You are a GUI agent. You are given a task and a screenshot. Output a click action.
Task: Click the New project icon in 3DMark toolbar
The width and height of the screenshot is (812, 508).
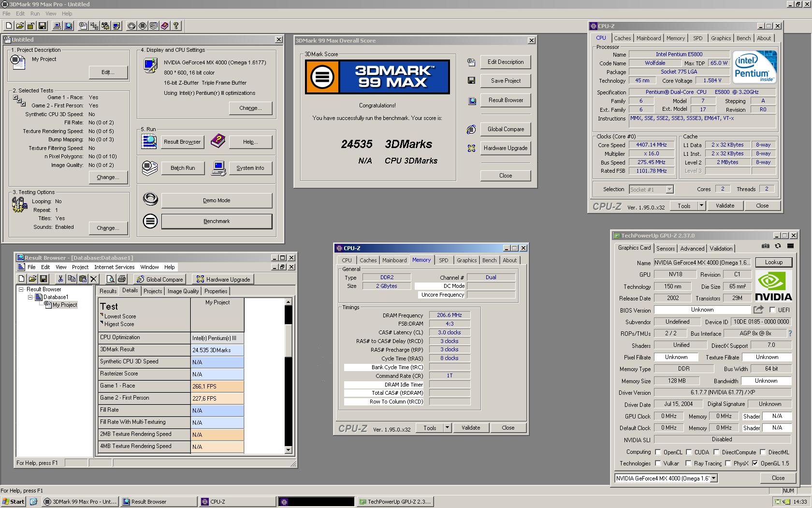pos(9,26)
